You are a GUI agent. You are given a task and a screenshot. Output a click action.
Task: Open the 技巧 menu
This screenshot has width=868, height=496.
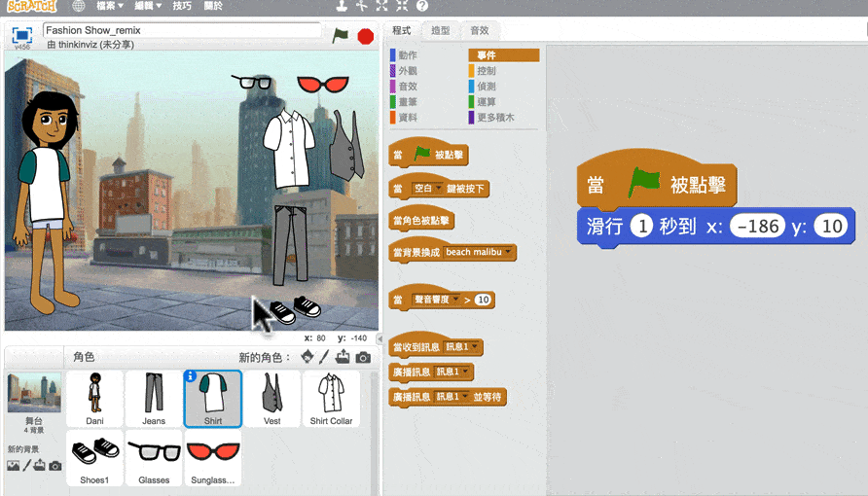click(x=182, y=6)
